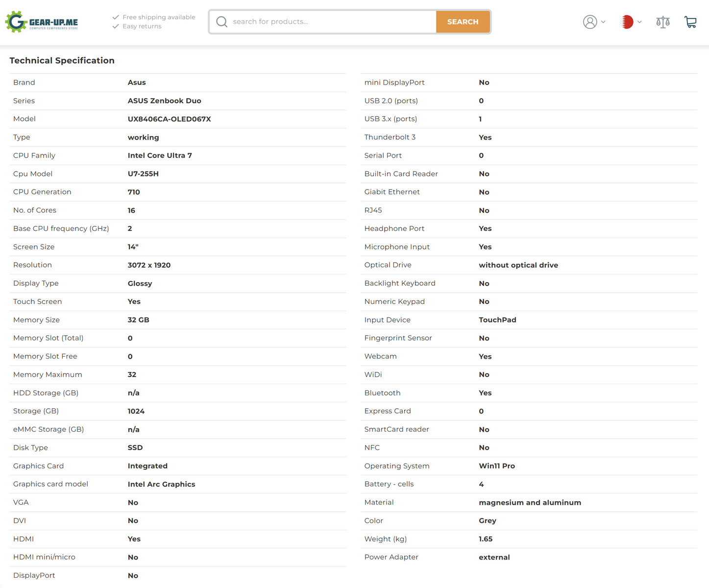Select Resolution value 3072 x 1920
This screenshot has width=709, height=588.
click(x=149, y=265)
